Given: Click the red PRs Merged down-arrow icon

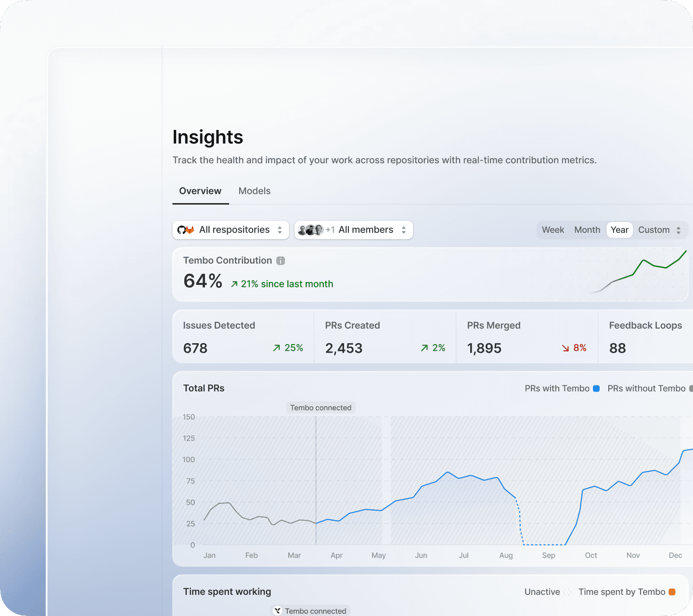Looking at the screenshot, I should click(x=565, y=348).
